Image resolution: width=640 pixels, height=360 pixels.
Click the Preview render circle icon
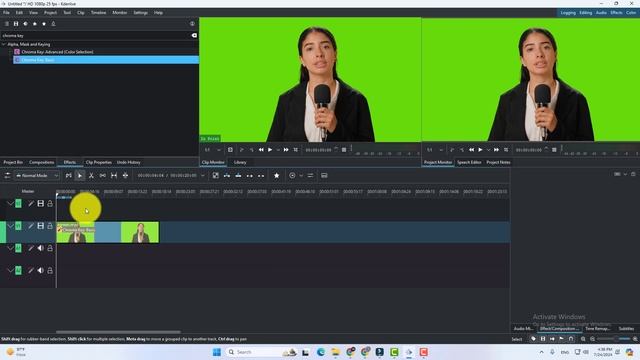[x=292, y=176]
